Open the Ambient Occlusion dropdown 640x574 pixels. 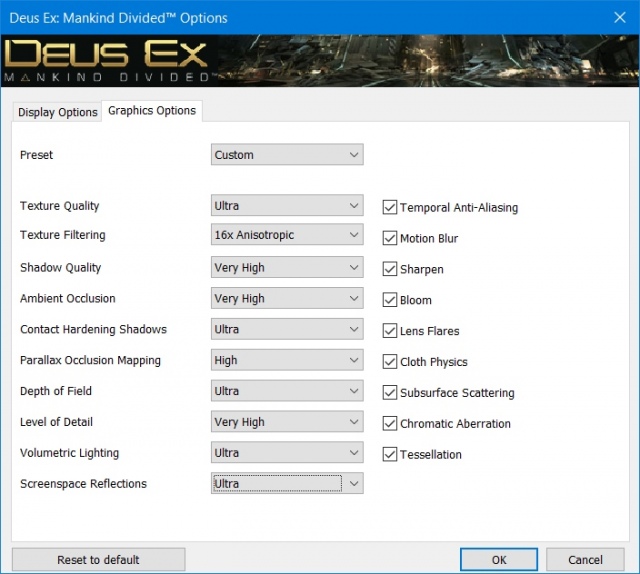pyautogui.click(x=287, y=298)
